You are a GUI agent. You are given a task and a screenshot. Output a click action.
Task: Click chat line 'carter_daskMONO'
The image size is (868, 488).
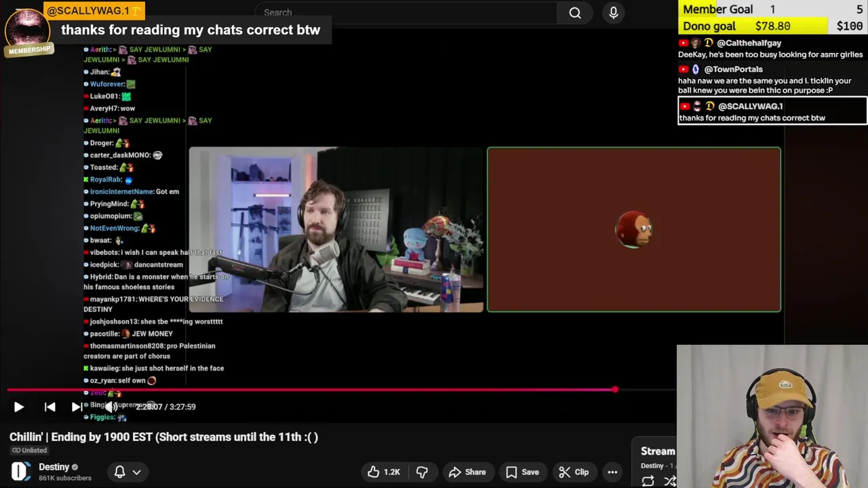pos(123,155)
